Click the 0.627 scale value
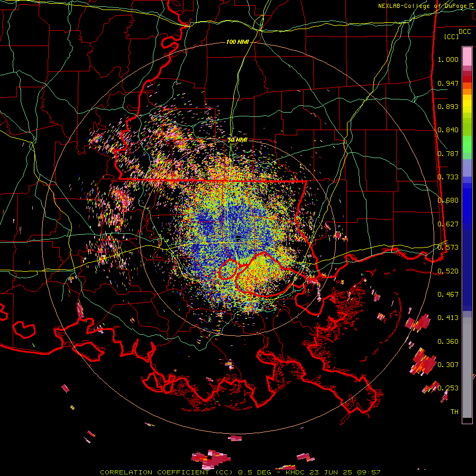476x476 pixels. (x=448, y=224)
